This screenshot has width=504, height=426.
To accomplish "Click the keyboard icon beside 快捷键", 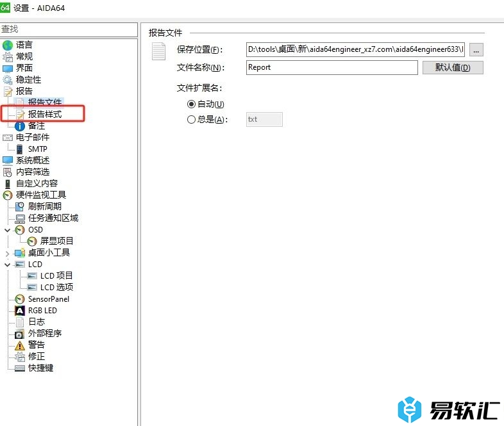I will pyautogui.click(x=20, y=368).
